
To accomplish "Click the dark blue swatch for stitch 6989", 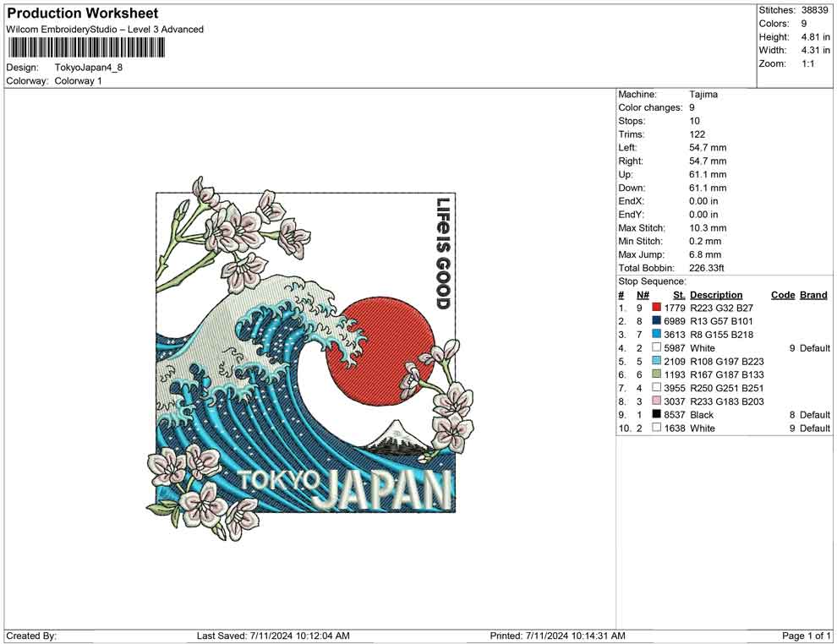I will [x=657, y=320].
